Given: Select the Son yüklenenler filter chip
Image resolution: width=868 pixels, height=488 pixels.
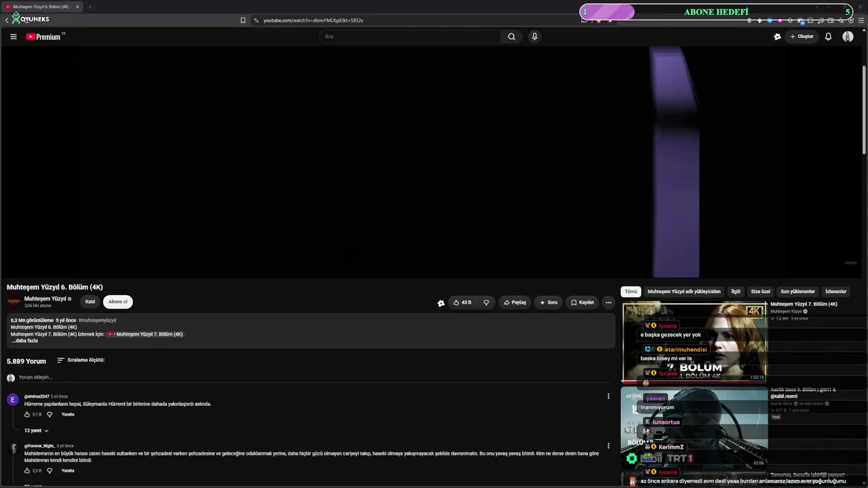Looking at the screenshot, I should point(797,291).
